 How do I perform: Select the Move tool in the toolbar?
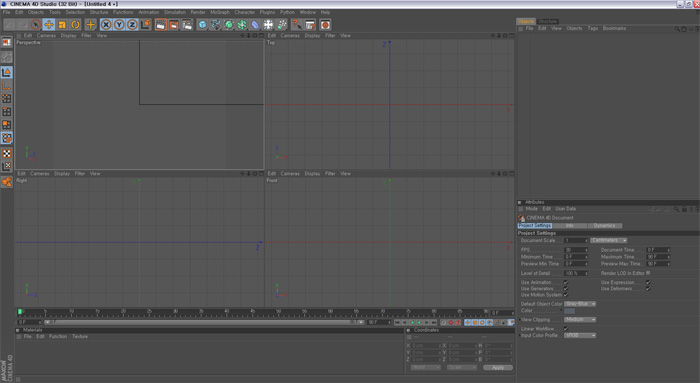click(49, 25)
